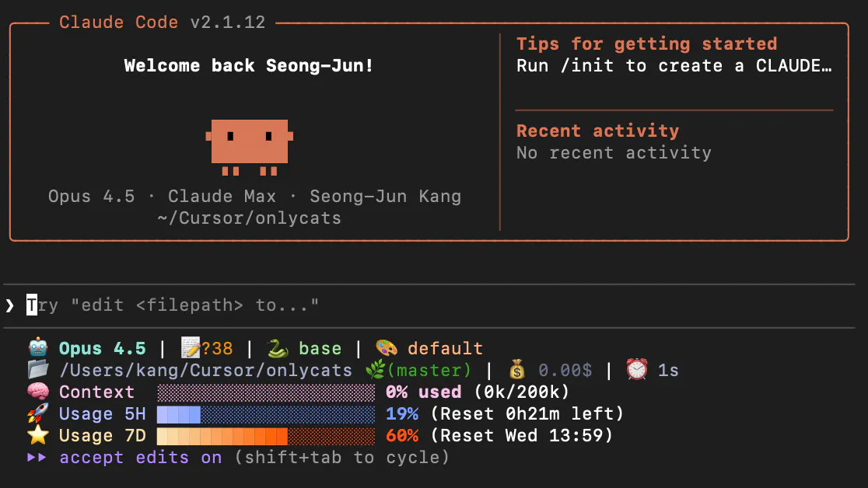Image resolution: width=868 pixels, height=488 pixels.
Task: Click the double-arrow icon before accept edits
Action: coord(37,458)
